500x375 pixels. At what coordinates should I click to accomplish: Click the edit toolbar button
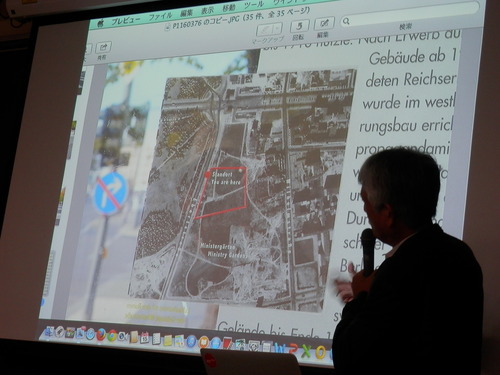(x=324, y=24)
